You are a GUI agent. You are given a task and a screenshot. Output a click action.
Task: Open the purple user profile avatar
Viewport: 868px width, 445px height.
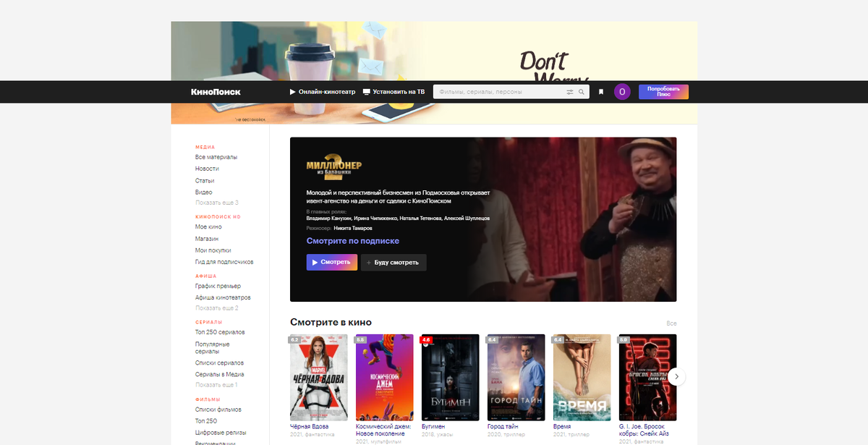pos(622,92)
